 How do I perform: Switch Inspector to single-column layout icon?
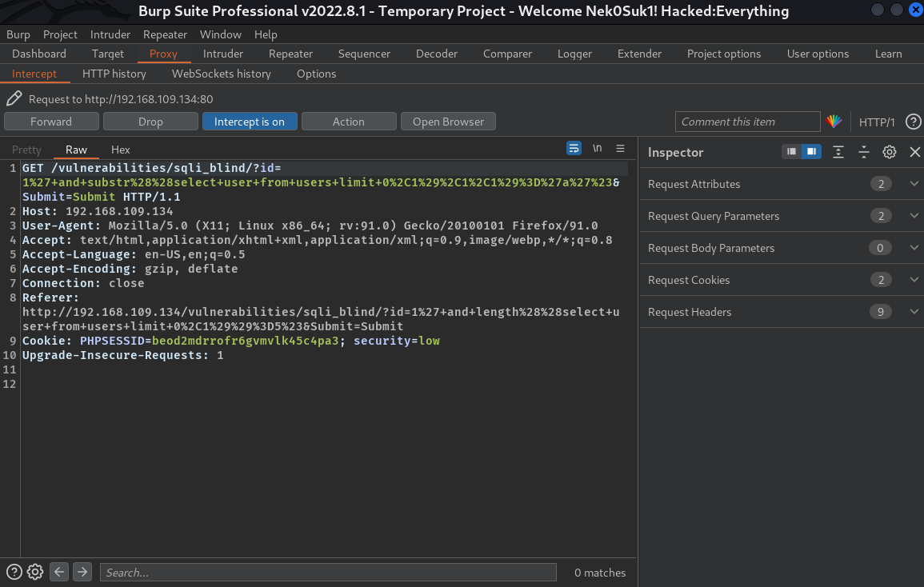pyautogui.click(x=791, y=152)
